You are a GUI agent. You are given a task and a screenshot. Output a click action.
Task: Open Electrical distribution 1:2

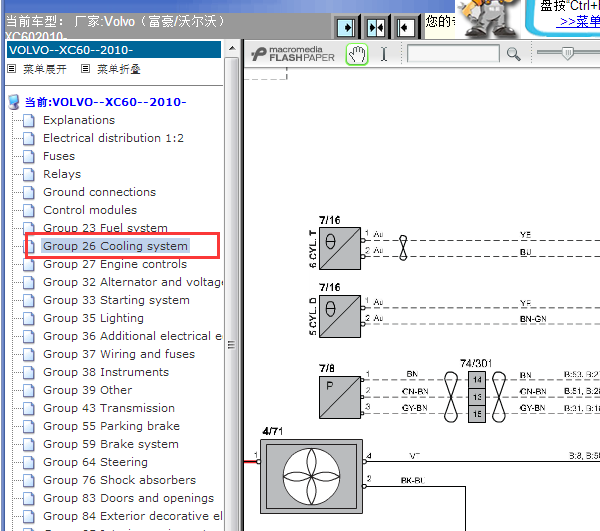pos(113,138)
